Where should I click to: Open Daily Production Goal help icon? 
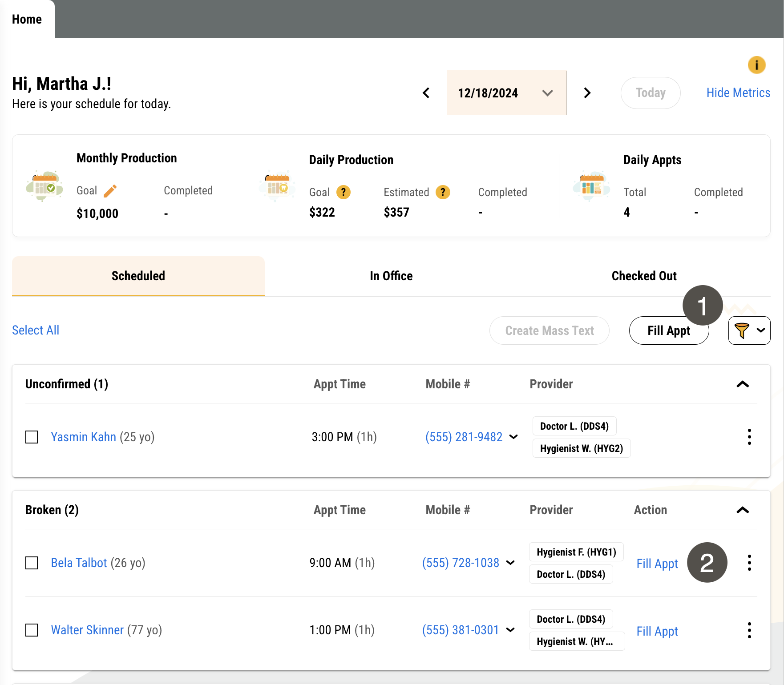click(343, 192)
